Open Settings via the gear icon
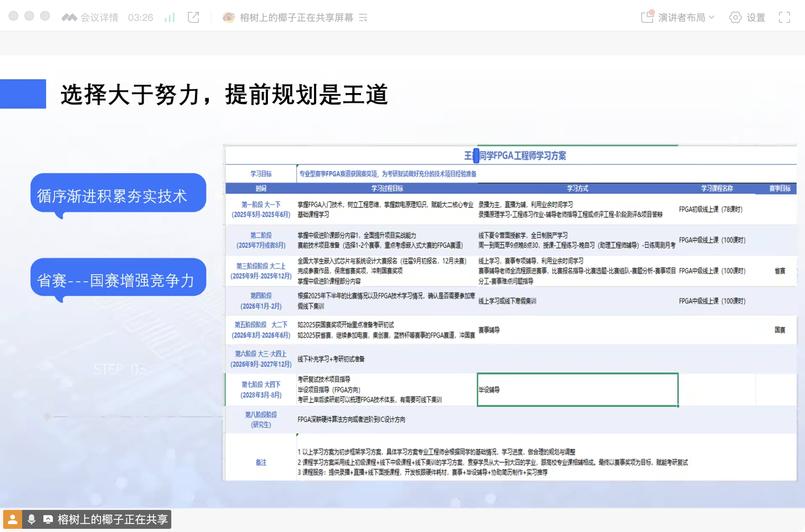 click(x=735, y=17)
